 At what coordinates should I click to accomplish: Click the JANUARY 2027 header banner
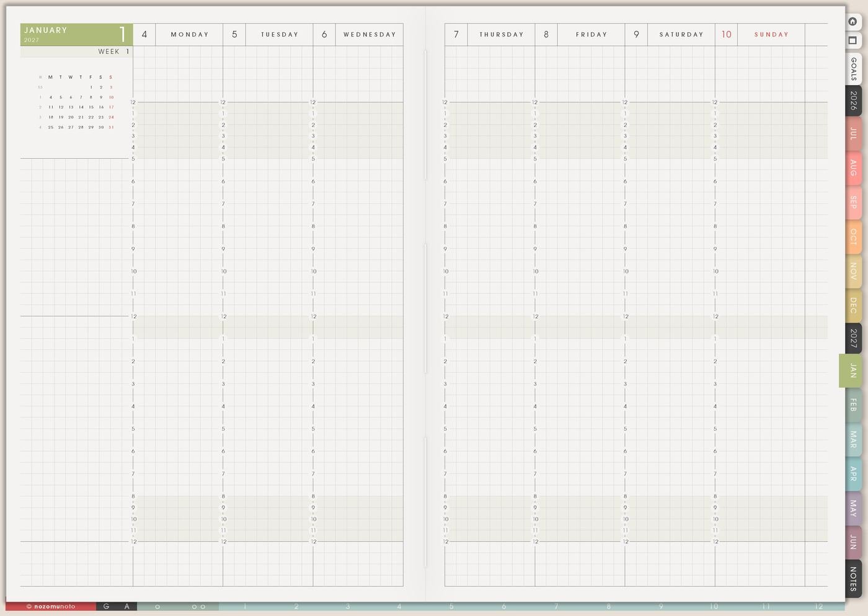point(76,35)
